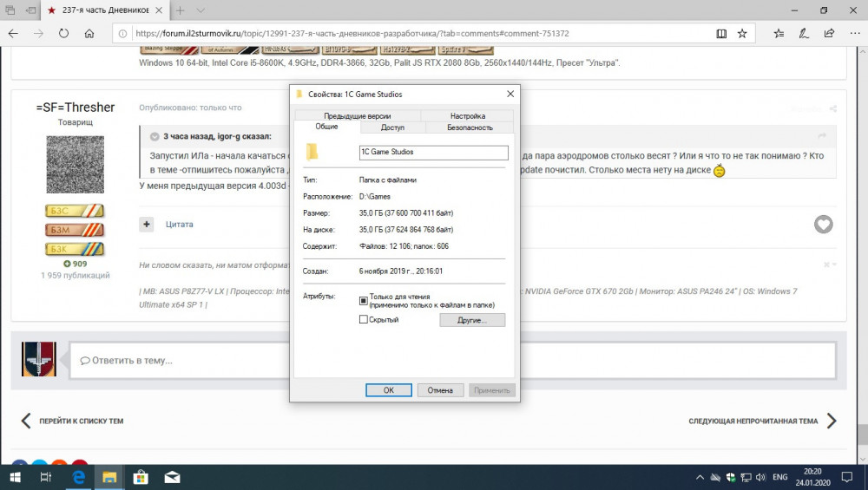Cancel with the Отмена button
868x490 pixels.
point(440,390)
